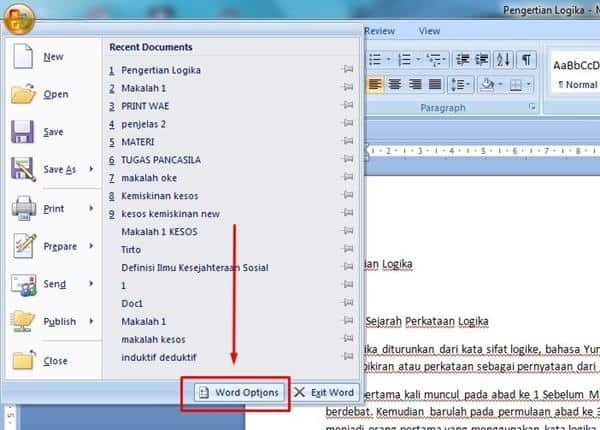Toggle show paragraph marks

(527, 60)
